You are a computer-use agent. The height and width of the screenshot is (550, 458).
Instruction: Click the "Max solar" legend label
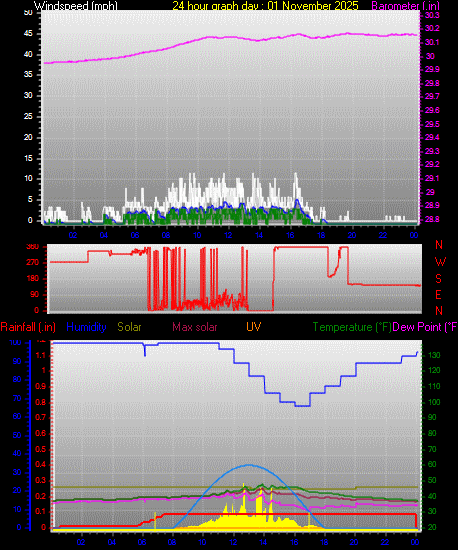[x=195, y=327]
